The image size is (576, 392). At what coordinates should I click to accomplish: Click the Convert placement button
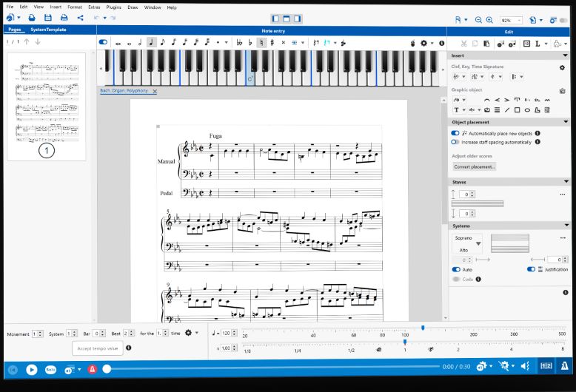(x=475, y=166)
